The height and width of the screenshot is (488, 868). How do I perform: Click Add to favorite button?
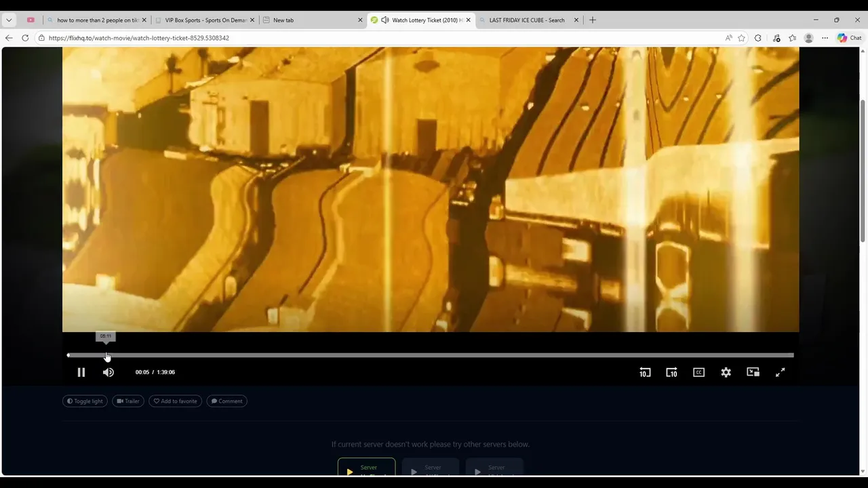(x=175, y=401)
